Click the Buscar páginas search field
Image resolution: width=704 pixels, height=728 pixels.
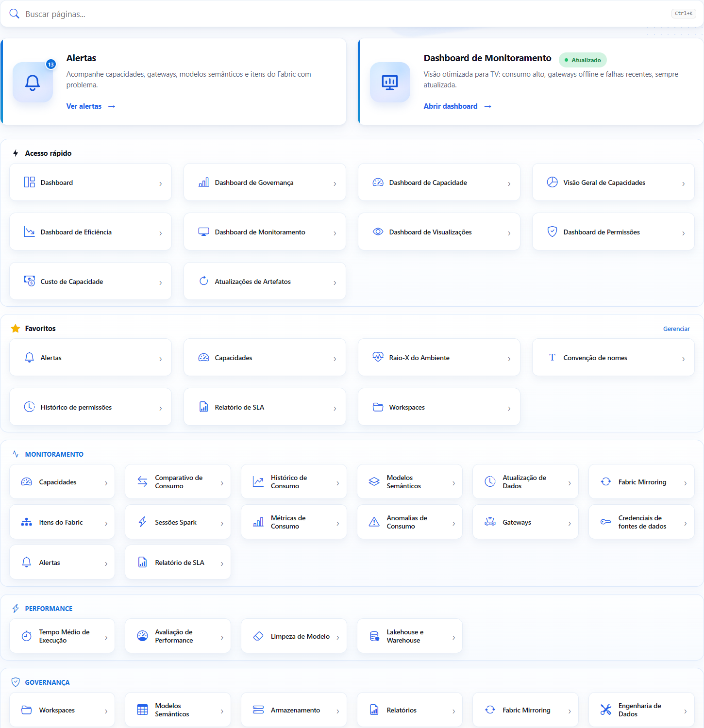pyautogui.click(x=352, y=14)
